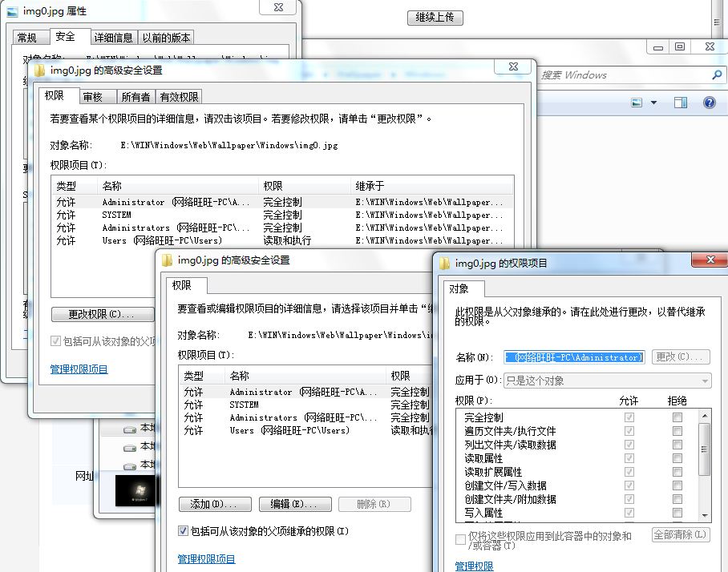This screenshot has height=572, width=728.
Task: Open the 应用于 dropdown list
Action: pyautogui.click(x=607, y=381)
